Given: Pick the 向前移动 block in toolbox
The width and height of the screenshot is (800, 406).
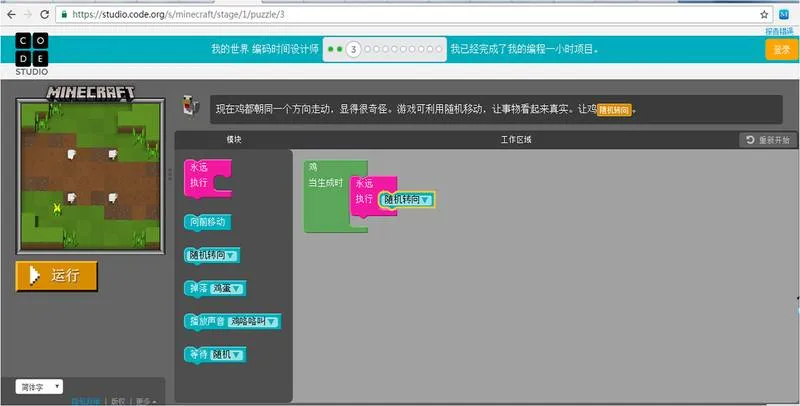Looking at the screenshot, I should pyautogui.click(x=207, y=222).
